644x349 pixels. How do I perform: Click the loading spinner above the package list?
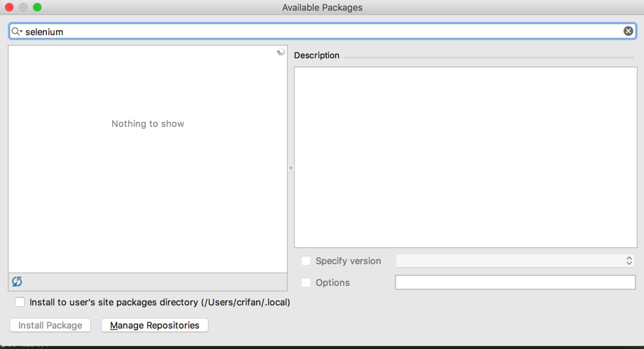click(281, 52)
